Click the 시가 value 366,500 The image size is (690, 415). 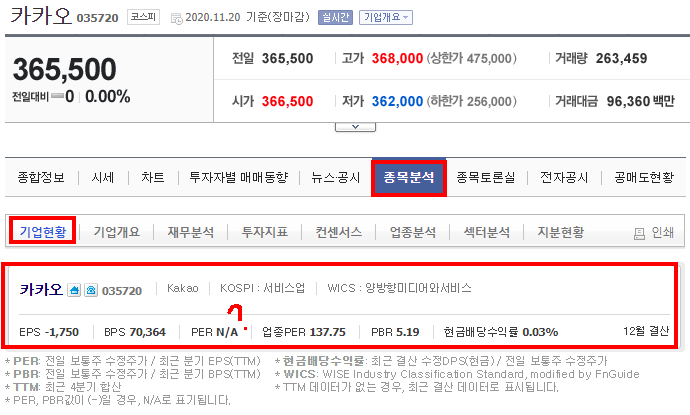click(287, 101)
